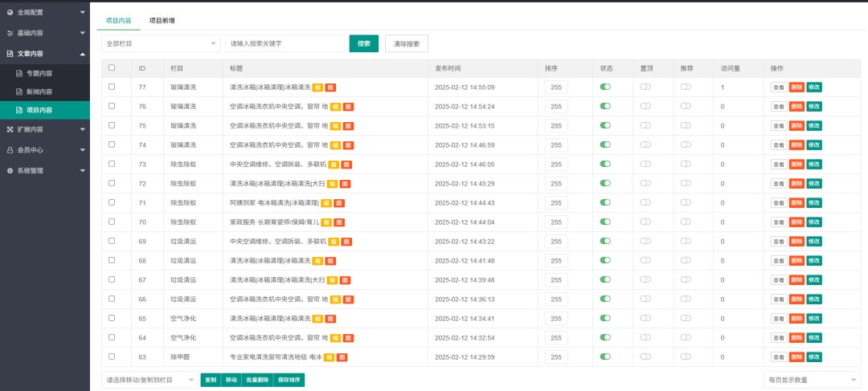
Task: Click the red 图 badge in row 71
Action: point(339,203)
